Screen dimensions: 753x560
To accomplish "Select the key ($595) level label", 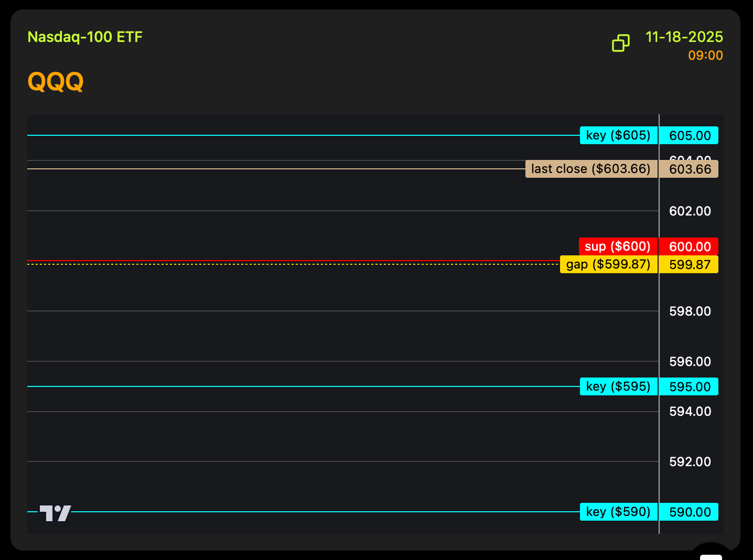I will (x=618, y=386).
